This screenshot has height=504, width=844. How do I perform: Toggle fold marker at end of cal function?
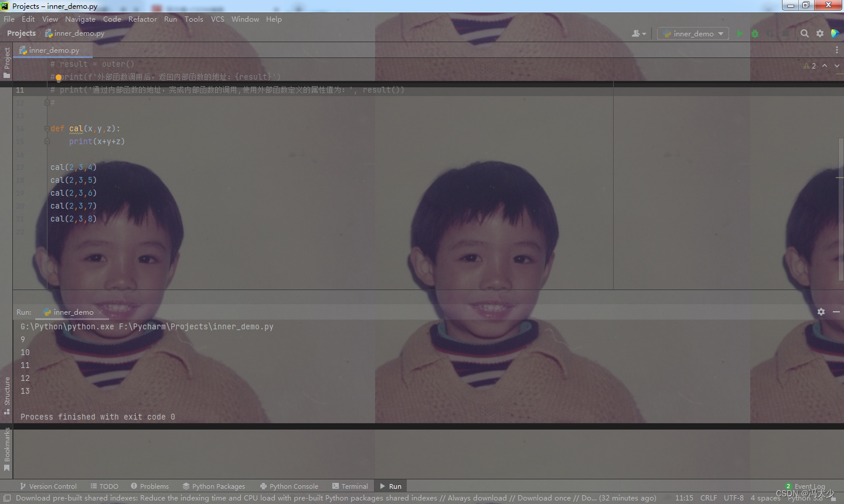[47, 141]
